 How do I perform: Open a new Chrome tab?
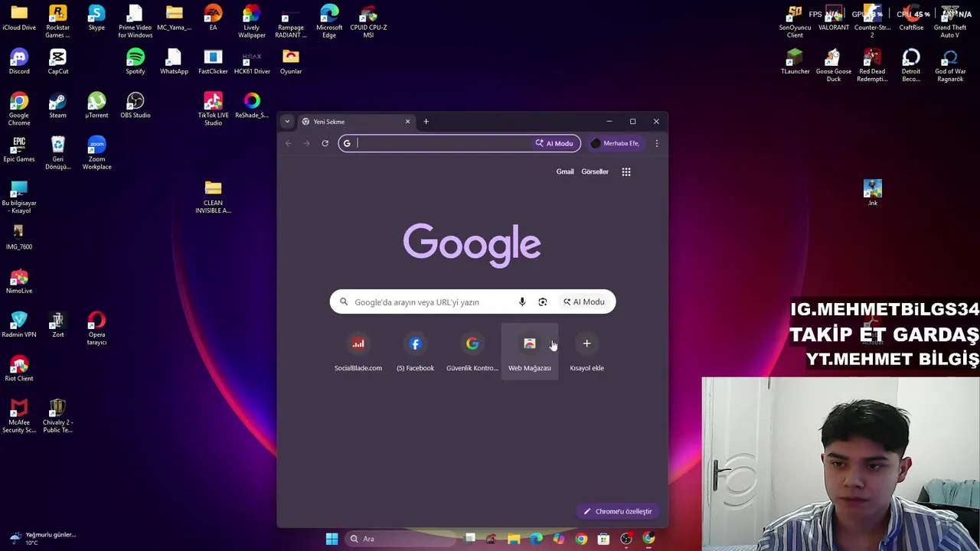tap(426, 122)
